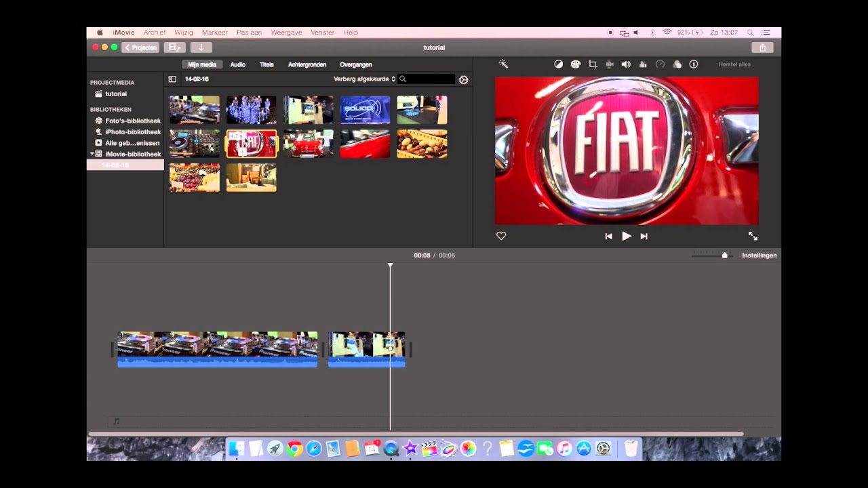Screen dimensions: 868x488
Task: Mark clip as favorite with heart icon
Action: (x=501, y=236)
